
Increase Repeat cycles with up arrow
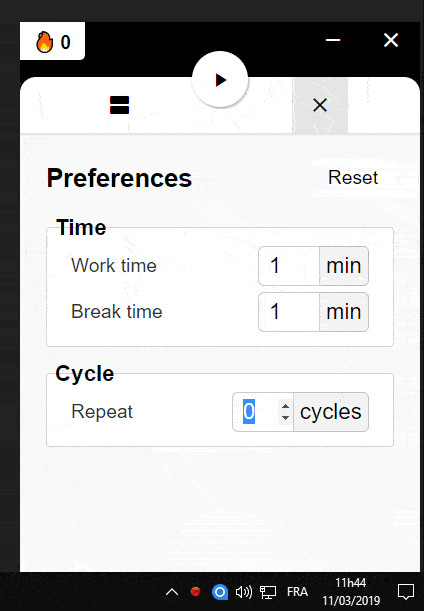(286, 406)
